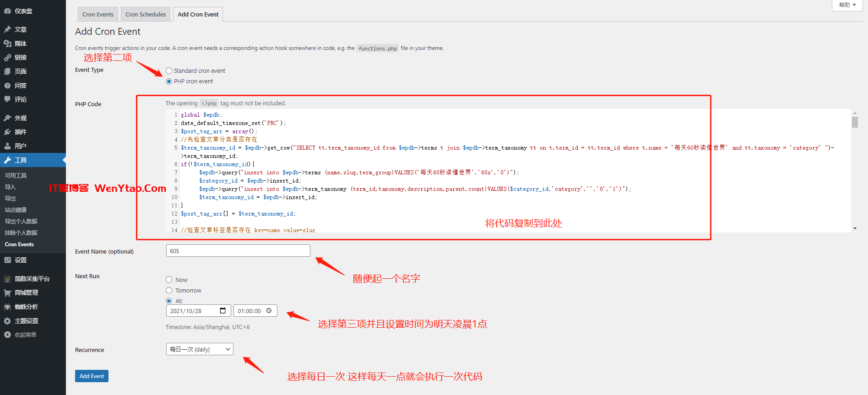This screenshot has width=868, height=395.
Task: Open 站点健康 submenu item
Action: (16, 210)
